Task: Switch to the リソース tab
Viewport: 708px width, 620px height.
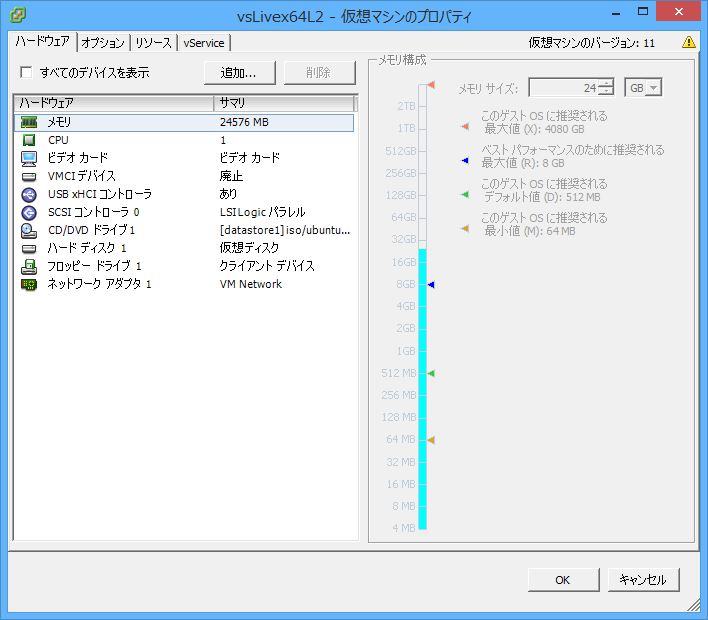Action: pyautogui.click(x=154, y=43)
